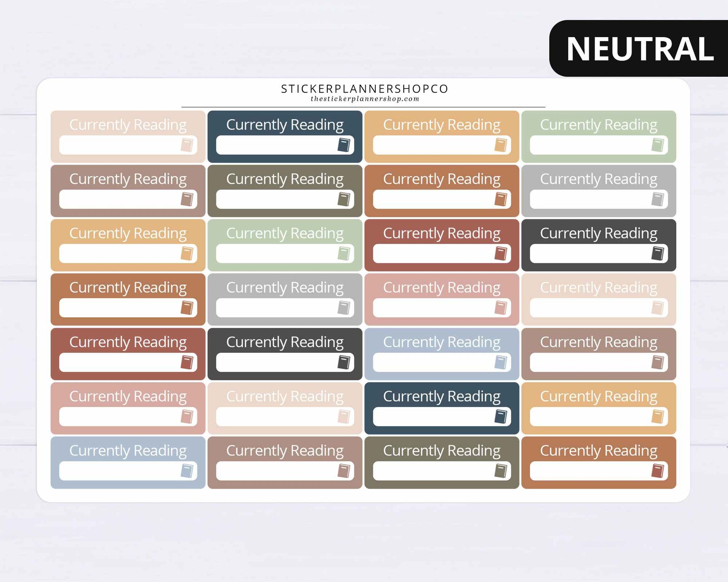Viewport: 728px width, 582px height.
Task: Click the terracotta book icon in second row, third sticker
Action: (x=501, y=199)
